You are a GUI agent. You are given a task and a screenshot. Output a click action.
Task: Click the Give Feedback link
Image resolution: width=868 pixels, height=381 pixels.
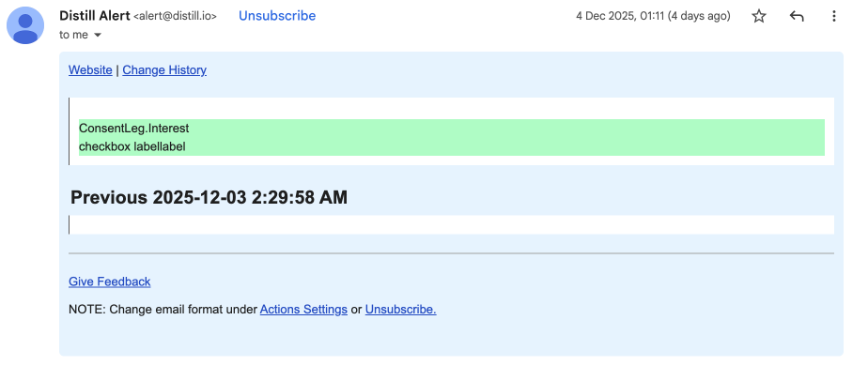point(109,282)
